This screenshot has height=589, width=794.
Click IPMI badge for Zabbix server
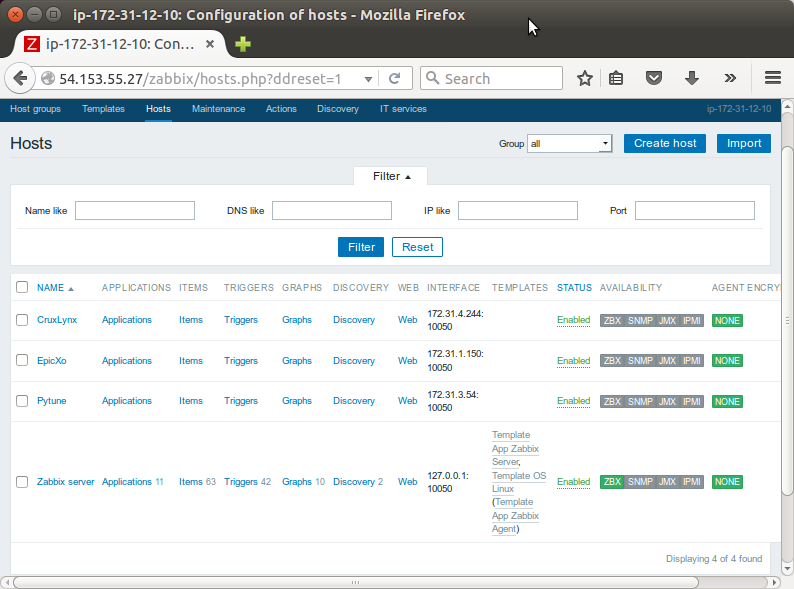[692, 482]
